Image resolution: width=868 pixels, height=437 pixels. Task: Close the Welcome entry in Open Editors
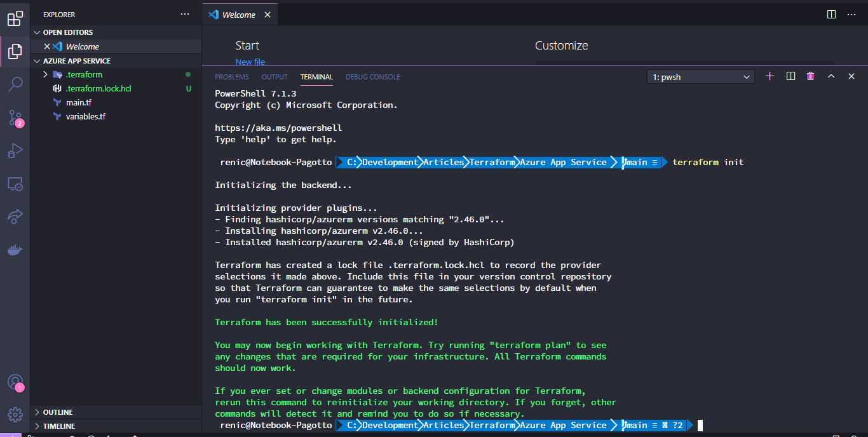click(46, 46)
